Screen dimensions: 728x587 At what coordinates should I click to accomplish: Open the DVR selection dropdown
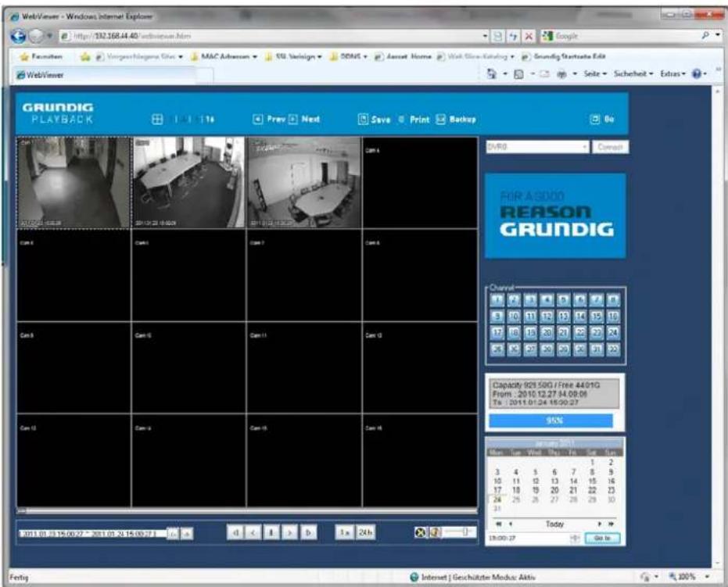537,147
